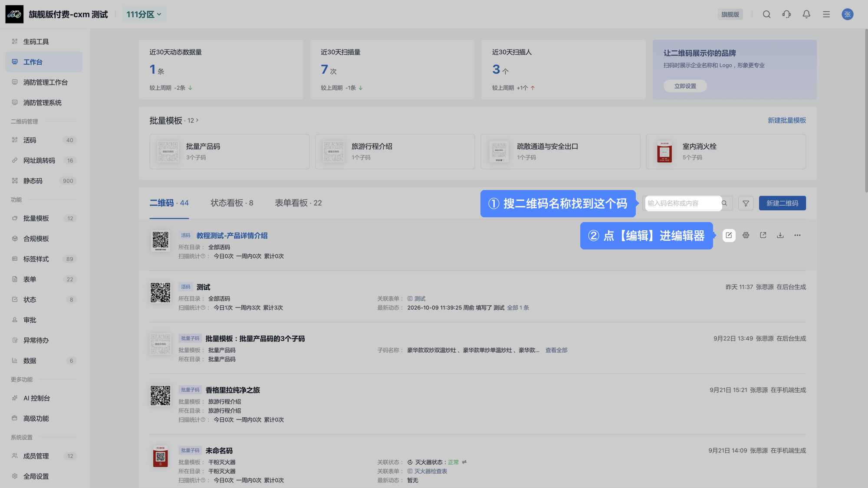The height and width of the screenshot is (488, 868).
Task: Click the QR thumbnail of 测试 code
Action: point(160,293)
